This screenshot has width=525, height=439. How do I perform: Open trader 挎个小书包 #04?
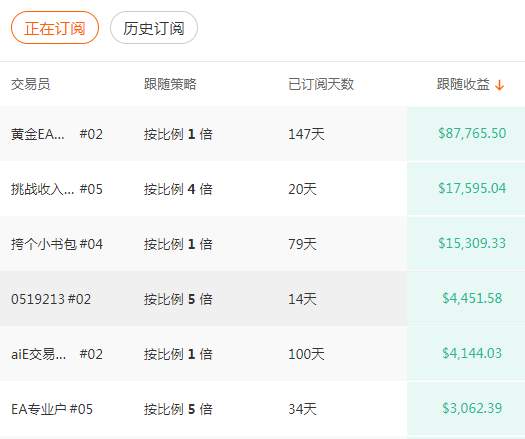tap(57, 244)
